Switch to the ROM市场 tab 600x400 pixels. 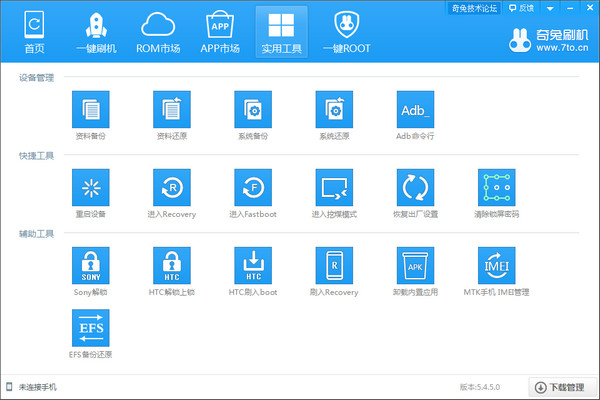(158, 31)
